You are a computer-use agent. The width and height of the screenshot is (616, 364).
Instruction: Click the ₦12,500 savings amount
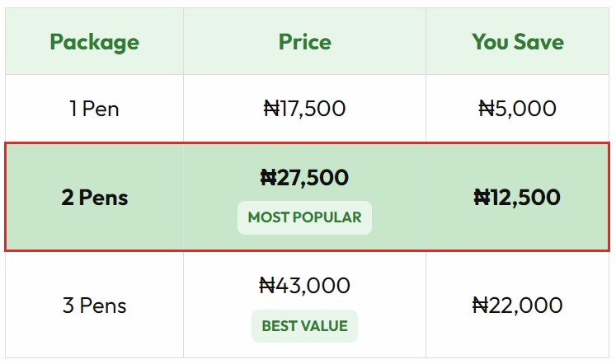tap(518, 198)
